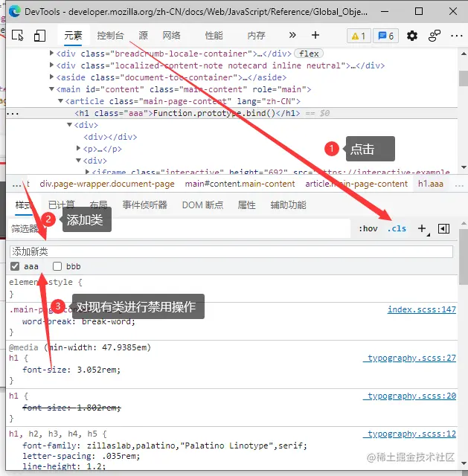Switch to the 元素 tab
Screen dimensions: 468x476
73,36
